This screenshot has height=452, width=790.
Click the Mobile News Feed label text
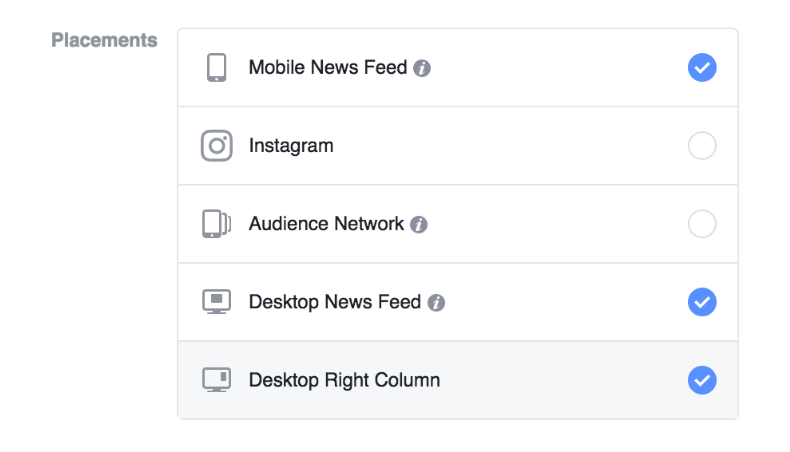point(328,68)
